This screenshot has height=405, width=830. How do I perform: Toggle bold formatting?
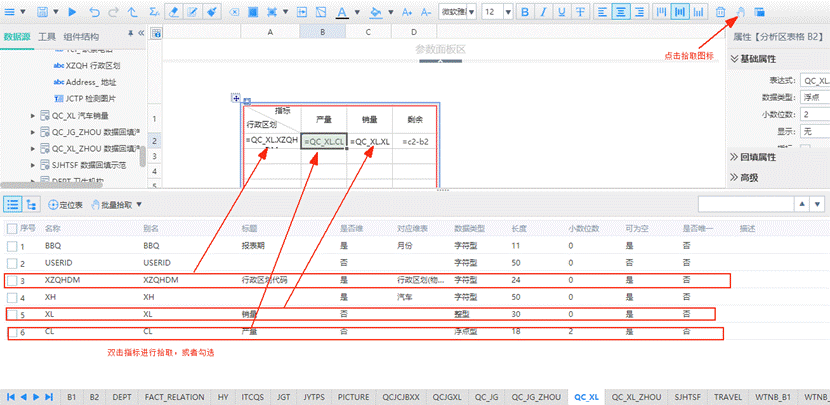(525, 11)
